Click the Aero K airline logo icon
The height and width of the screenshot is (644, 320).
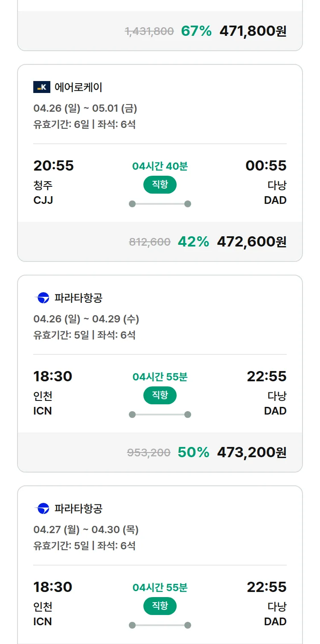pos(42,87)
